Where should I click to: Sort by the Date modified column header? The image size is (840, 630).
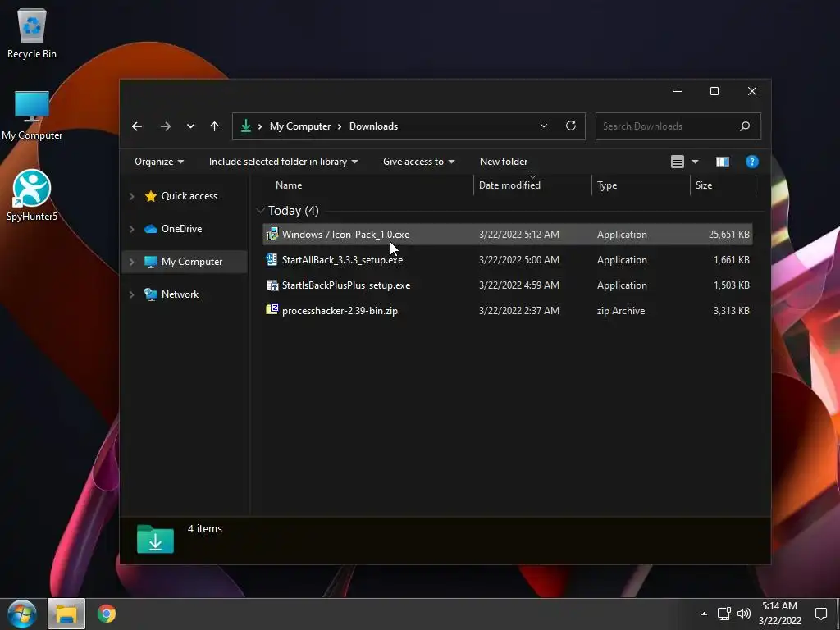[532, 185]
